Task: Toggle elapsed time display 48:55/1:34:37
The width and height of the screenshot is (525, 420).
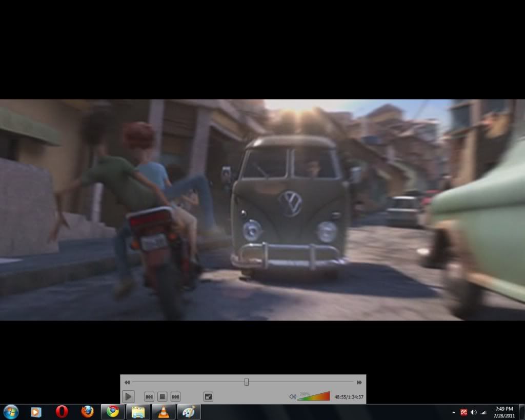Action: pos(349,397)
